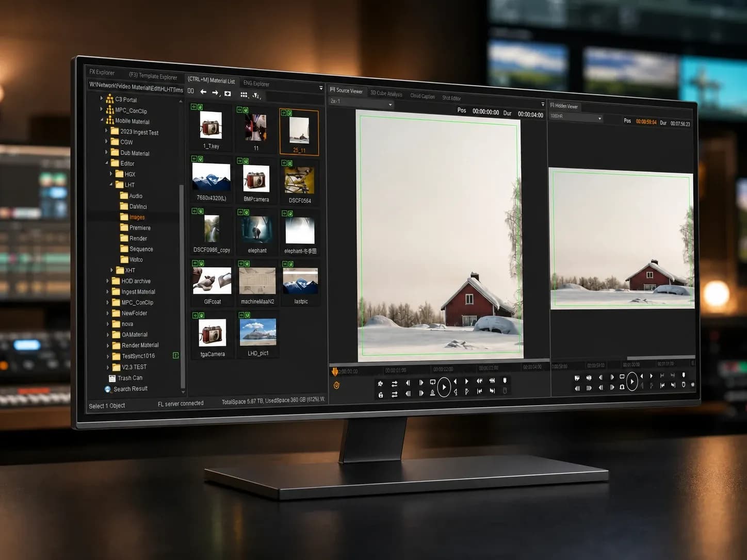Viewport: 747px width, 560px height.
Task: Toggle the left green badge on the tgaCamera clip
Action: 195,315
